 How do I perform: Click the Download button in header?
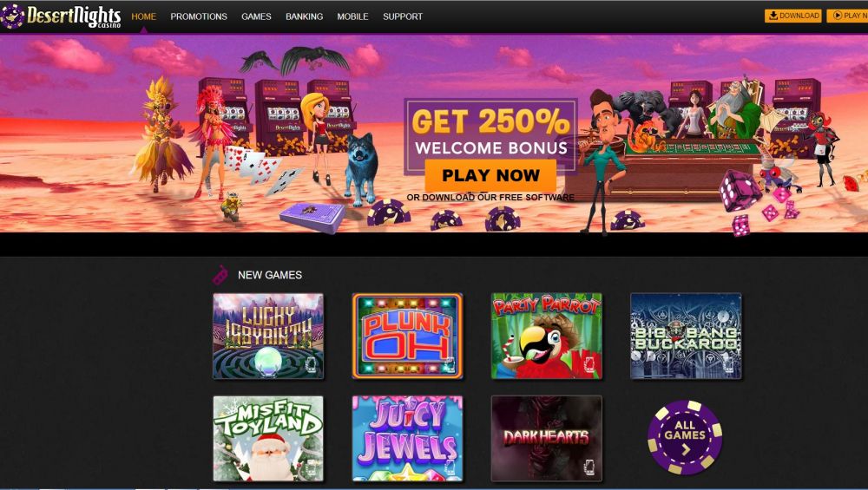pos(793,16)
